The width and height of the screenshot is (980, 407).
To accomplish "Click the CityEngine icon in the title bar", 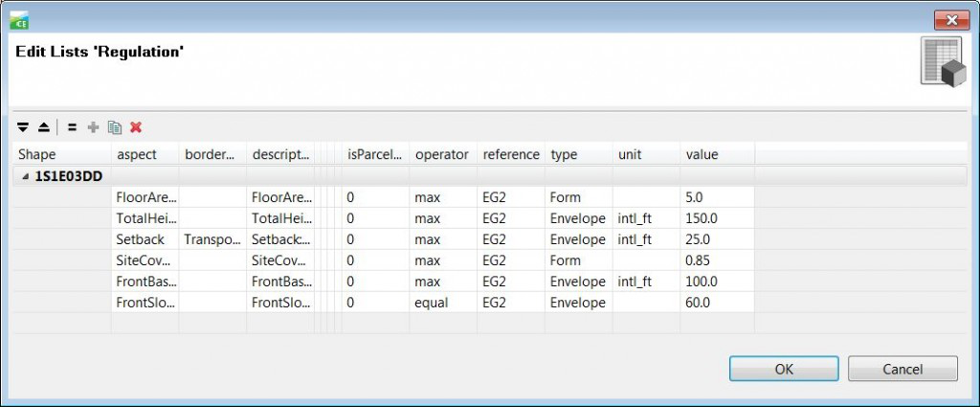I will 19,21.
